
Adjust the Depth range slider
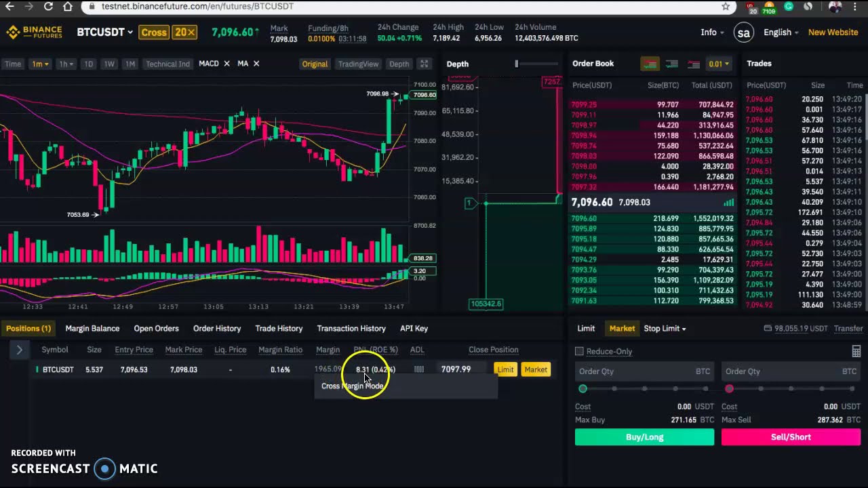click(x=517, y=64)
